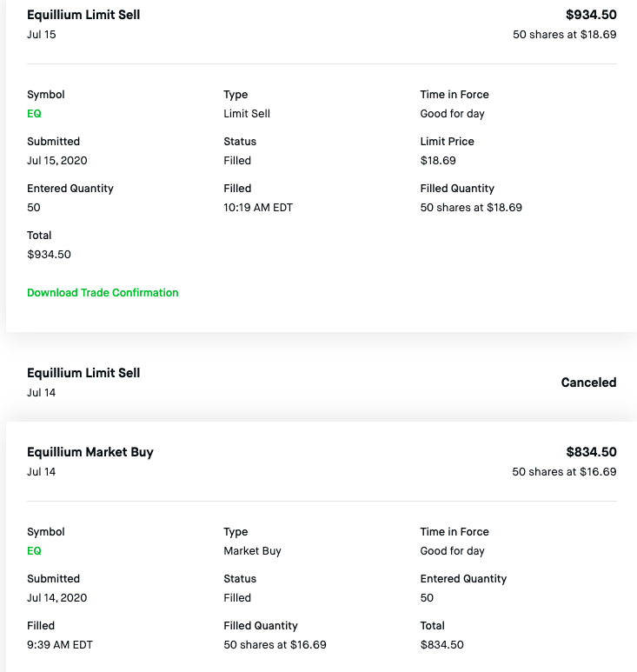The image size is (637, 672).
Task: Open the EQ symbol link in Market Buy order
Action: click(x=34, y=551)
